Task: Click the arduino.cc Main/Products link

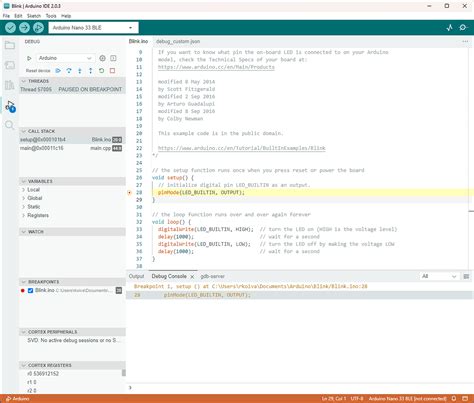Action: (x=216, y=67)
